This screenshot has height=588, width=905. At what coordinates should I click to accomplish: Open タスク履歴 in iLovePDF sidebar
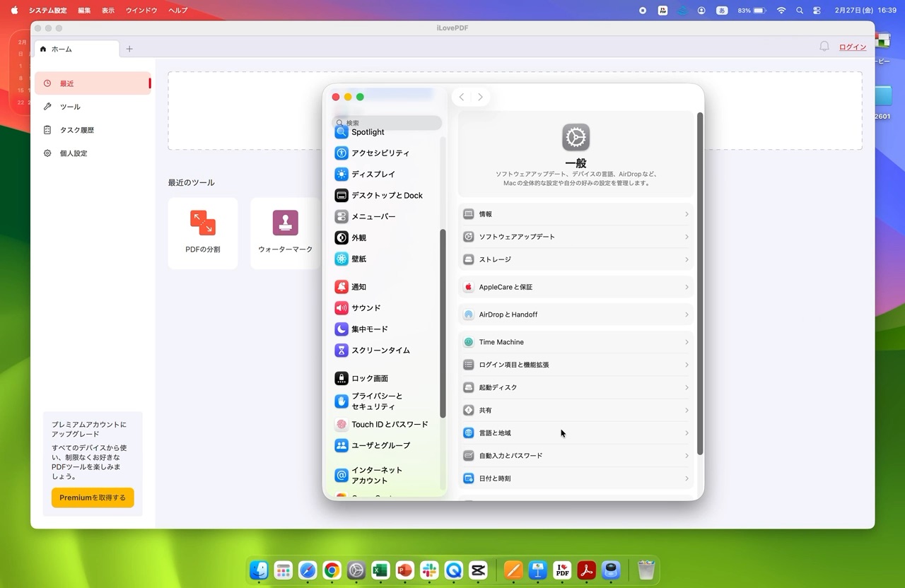[x=93, y=130]
